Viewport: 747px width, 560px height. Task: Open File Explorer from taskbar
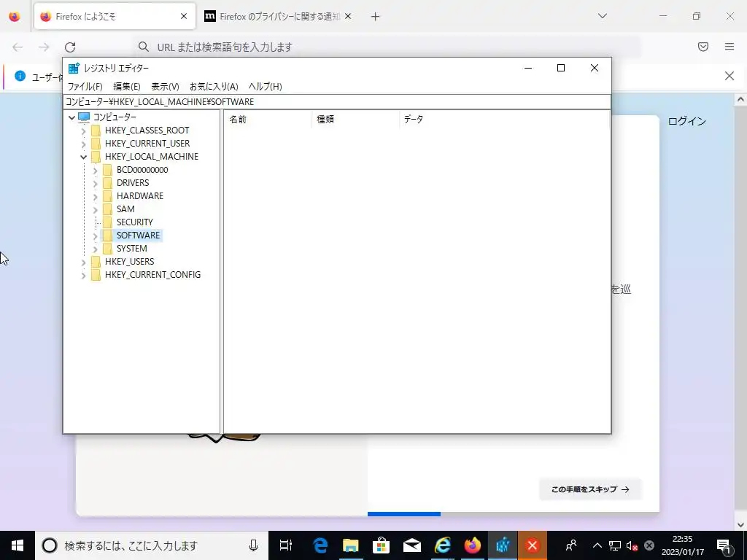[x=351, y=545]
